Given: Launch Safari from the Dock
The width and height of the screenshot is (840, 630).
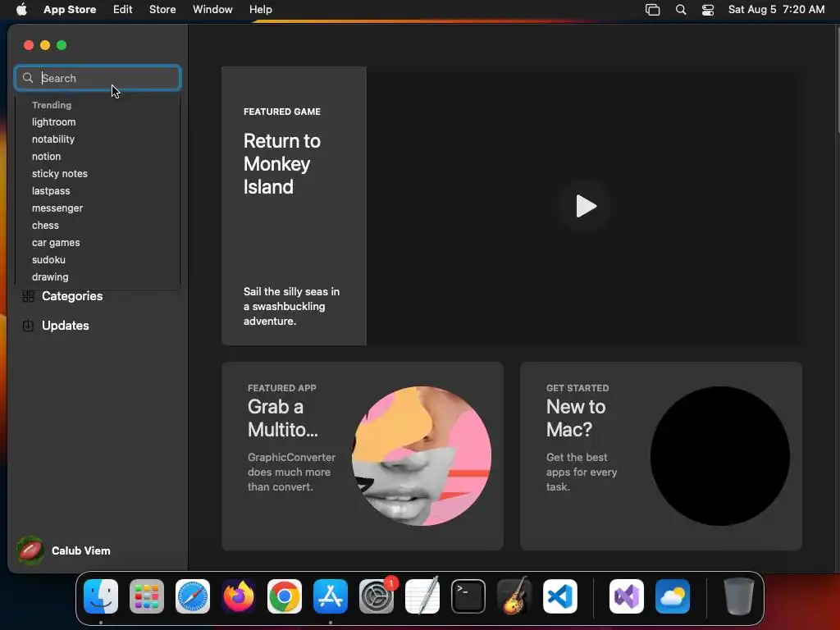Looking at the screenshot, I should pos(193,596).
